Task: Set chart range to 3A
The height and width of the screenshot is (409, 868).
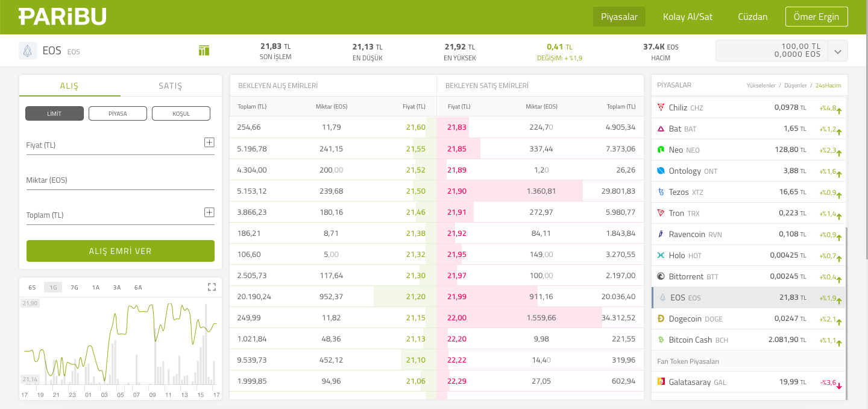Action: pyautogui.click(x=117, y=287)
